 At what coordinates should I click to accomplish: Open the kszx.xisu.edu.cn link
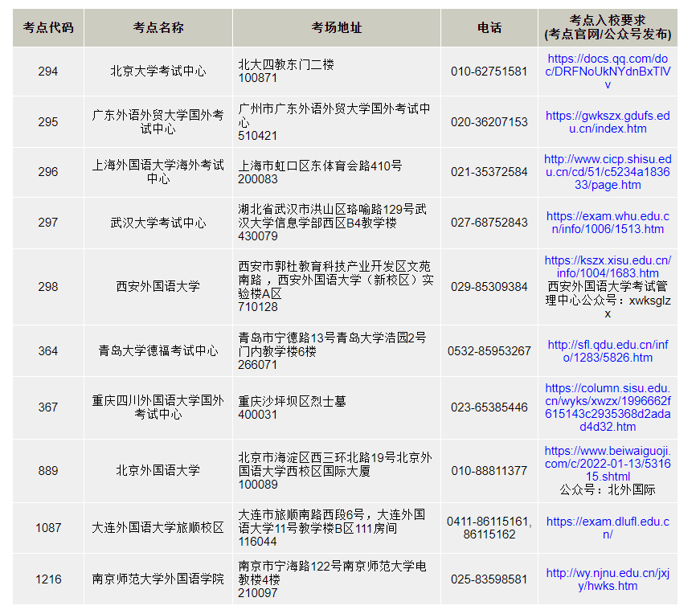point(608,267)
